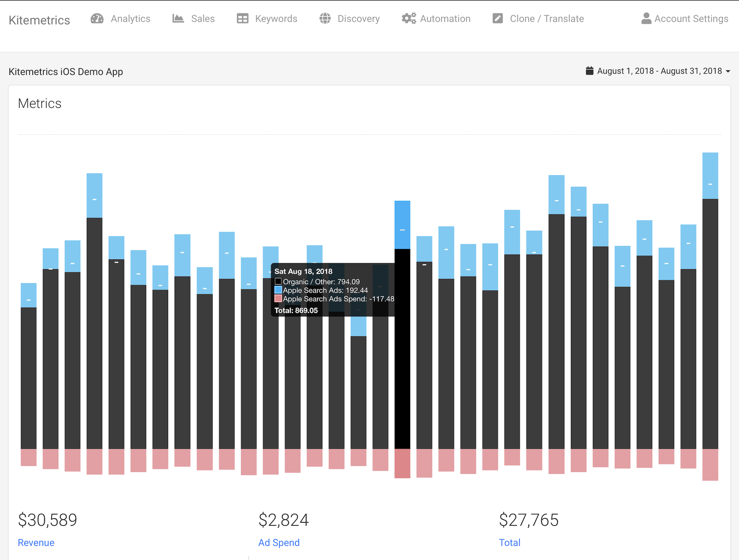Click the Revenue link
This screenshot has width=739, height=560.
(36, 543)
